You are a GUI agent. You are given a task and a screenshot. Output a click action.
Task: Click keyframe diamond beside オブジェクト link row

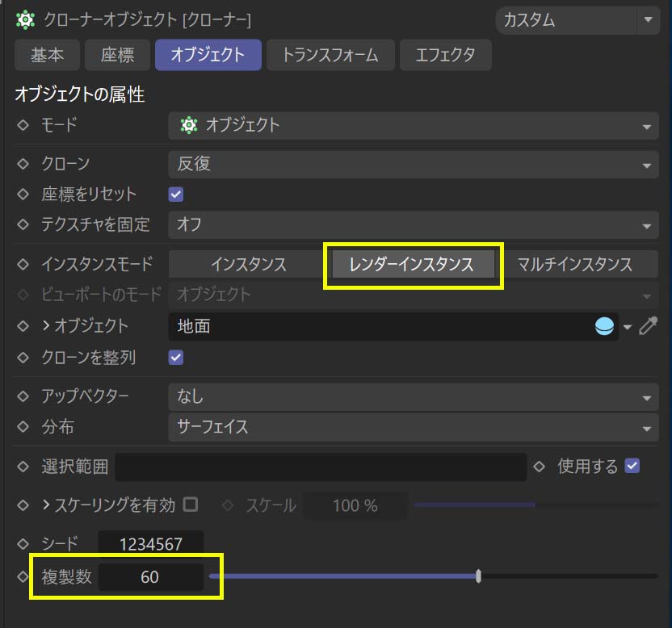click(x=23, y=326)
